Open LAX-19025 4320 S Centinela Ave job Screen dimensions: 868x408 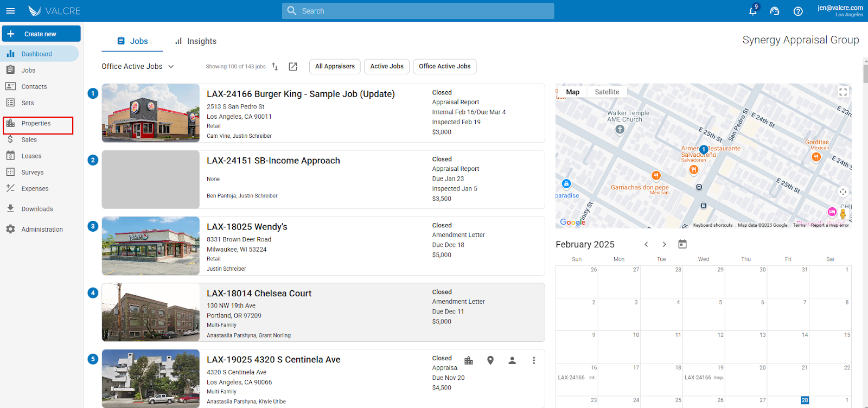[x=273, y=360]
